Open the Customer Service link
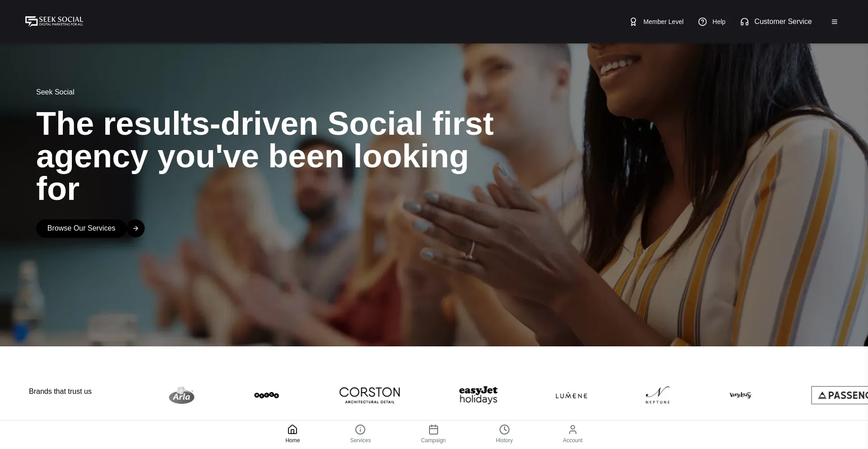 (783, 22)
